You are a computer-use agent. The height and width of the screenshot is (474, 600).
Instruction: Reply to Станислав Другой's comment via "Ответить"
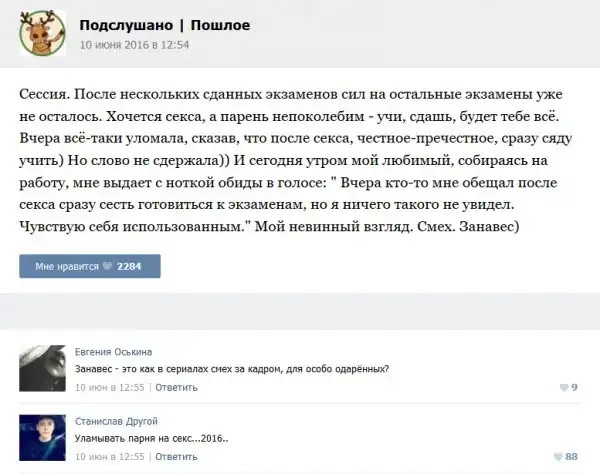(x=176, y=456)
